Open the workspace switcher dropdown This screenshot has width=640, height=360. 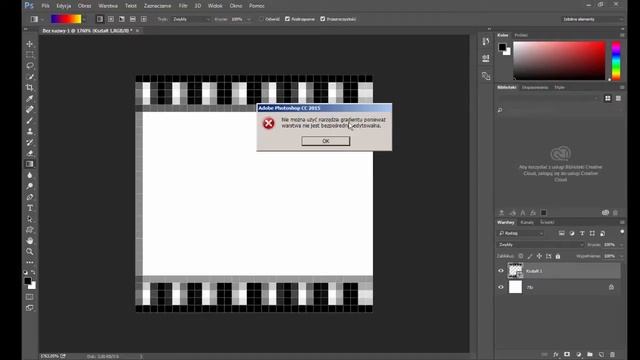593,19
